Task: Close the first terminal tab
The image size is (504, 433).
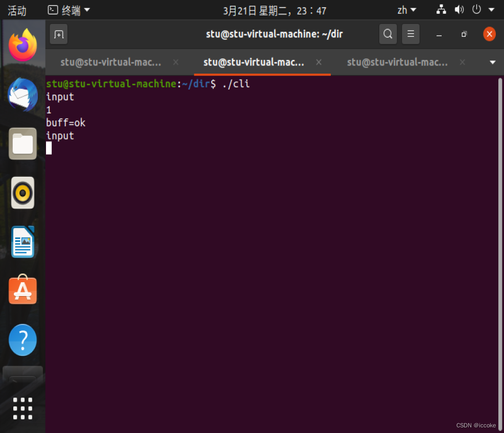Action: [175, 62]
